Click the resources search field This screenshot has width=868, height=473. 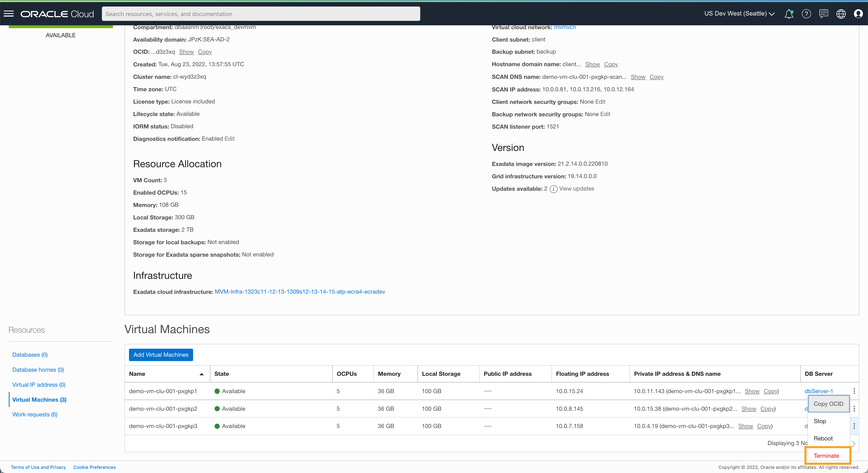tap(261, 14)
